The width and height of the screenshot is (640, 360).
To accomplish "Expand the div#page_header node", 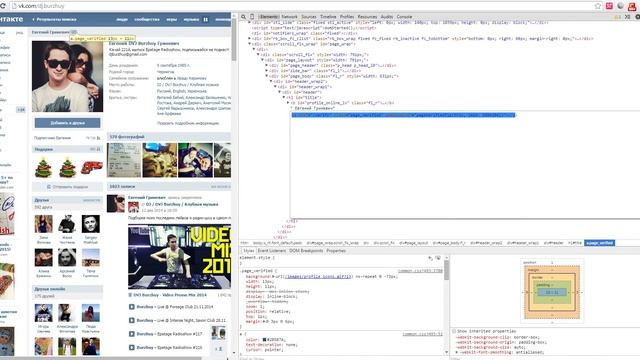I will pos(267,65).
